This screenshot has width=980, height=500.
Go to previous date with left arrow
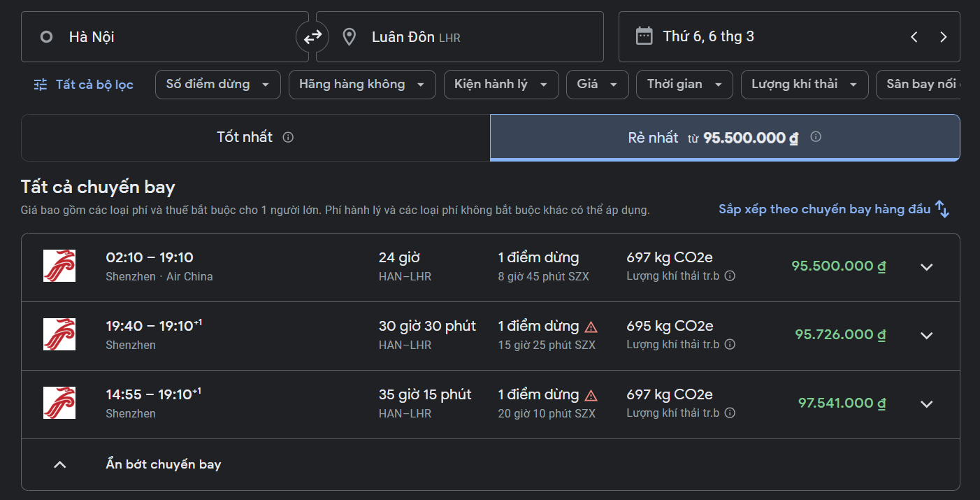pos(914,37)
